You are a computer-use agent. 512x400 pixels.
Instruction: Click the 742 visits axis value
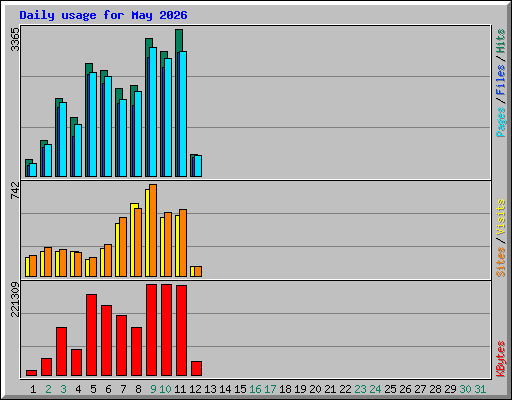coord(15,190)
